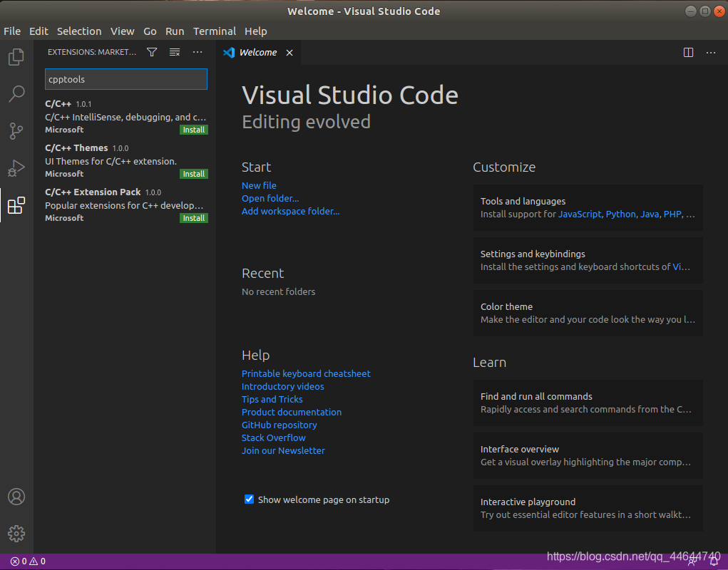Open the Explorer view in activity bar

click(x=16, y=57)
